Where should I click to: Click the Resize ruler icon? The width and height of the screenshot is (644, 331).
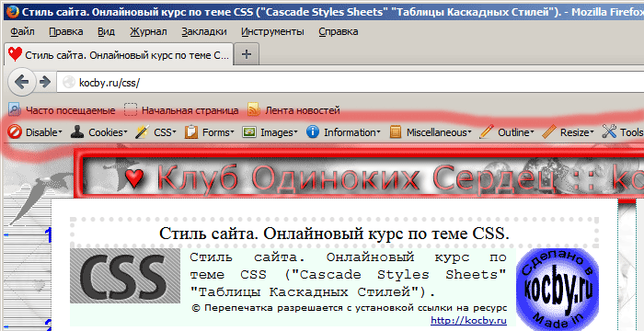tap(549, 132)
